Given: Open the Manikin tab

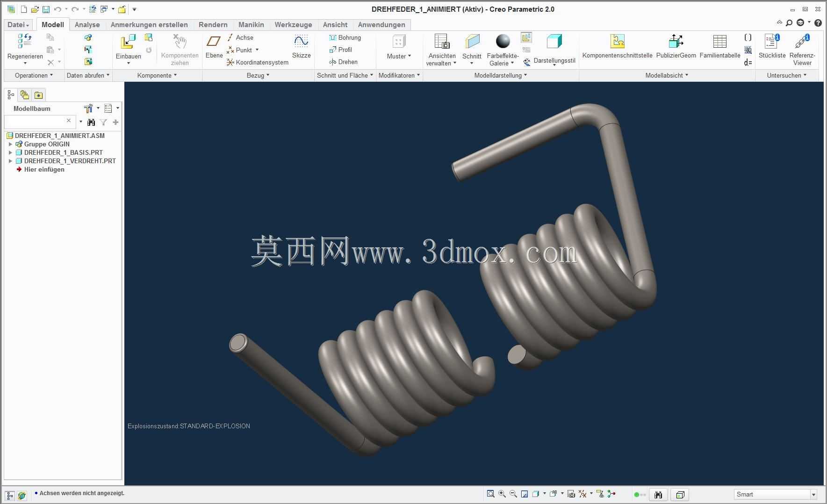Looking at the screenshot, I should point(251,25).
